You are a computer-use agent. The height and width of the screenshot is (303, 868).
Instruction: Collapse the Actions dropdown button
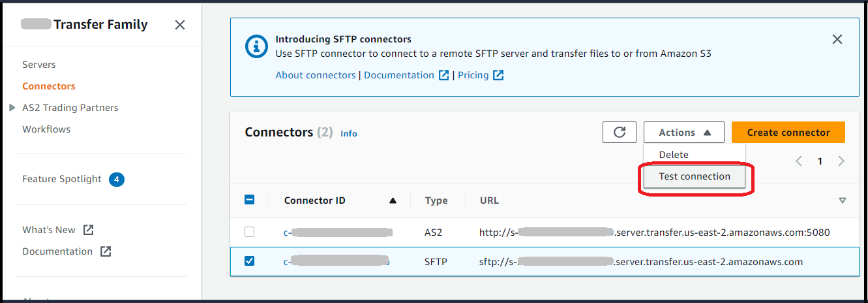(x=684, y=133)
